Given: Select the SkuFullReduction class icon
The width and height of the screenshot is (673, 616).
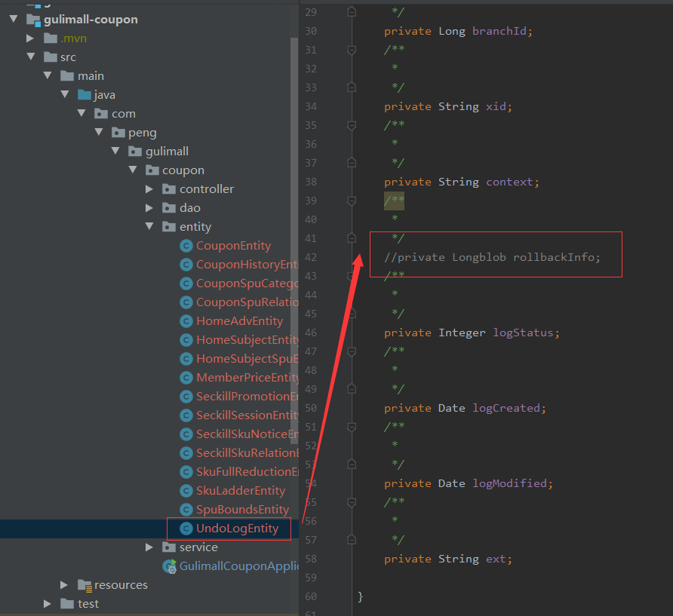Looking at the screenshot, I should coord(186,472).
